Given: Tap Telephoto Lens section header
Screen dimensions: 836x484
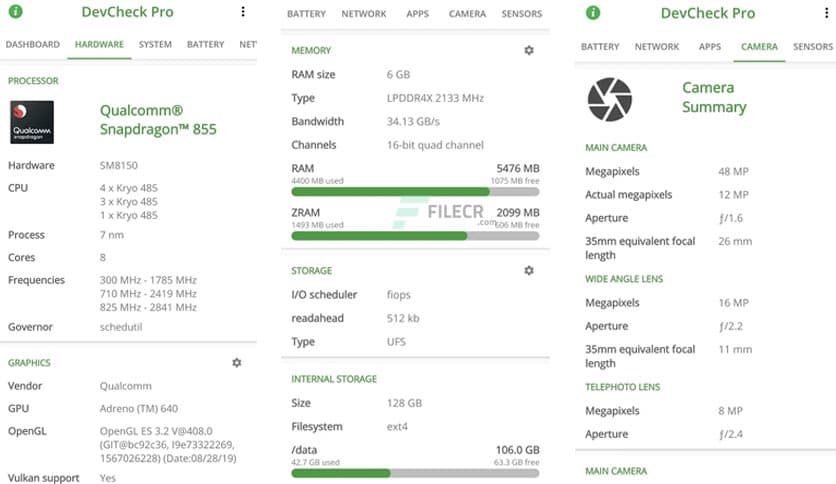Looking at the screenshot, I should click(x=622, y=387).
